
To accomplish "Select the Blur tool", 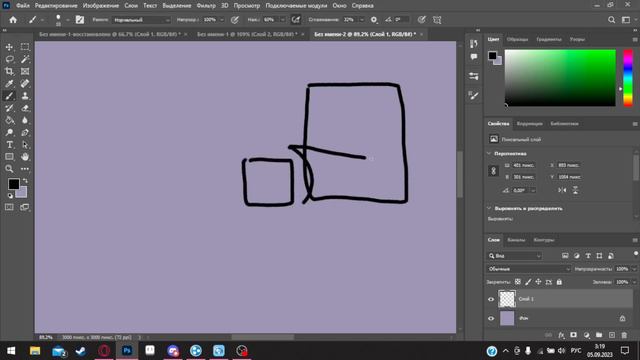I will 25,120.
